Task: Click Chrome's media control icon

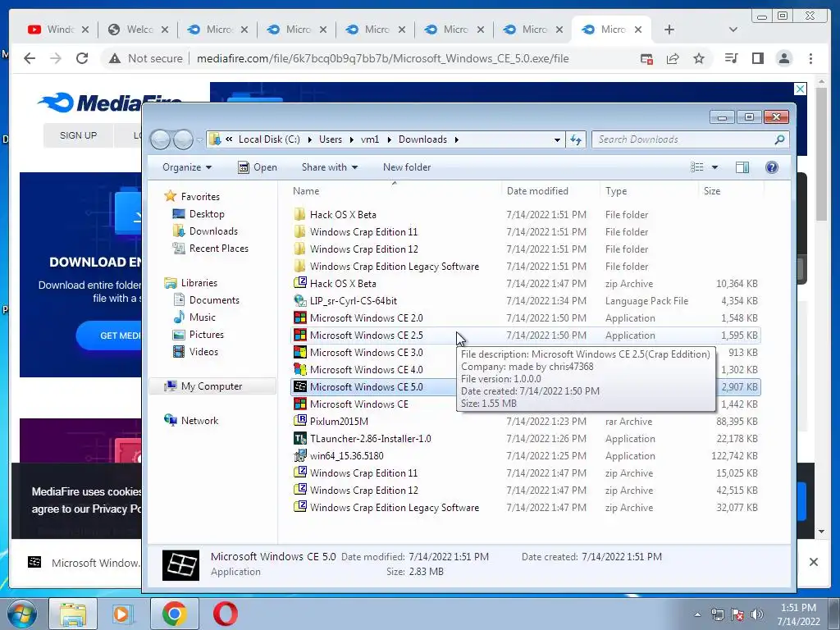Action: [x=731, y=58]
